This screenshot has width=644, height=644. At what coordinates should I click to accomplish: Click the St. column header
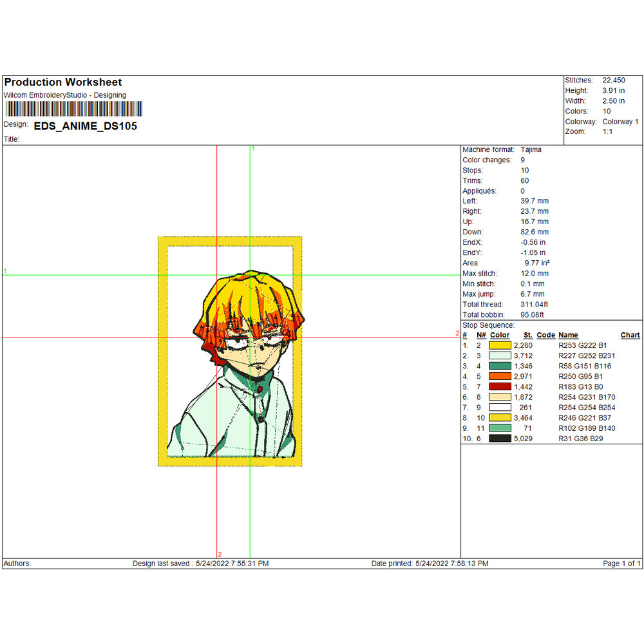coord(527,336)
